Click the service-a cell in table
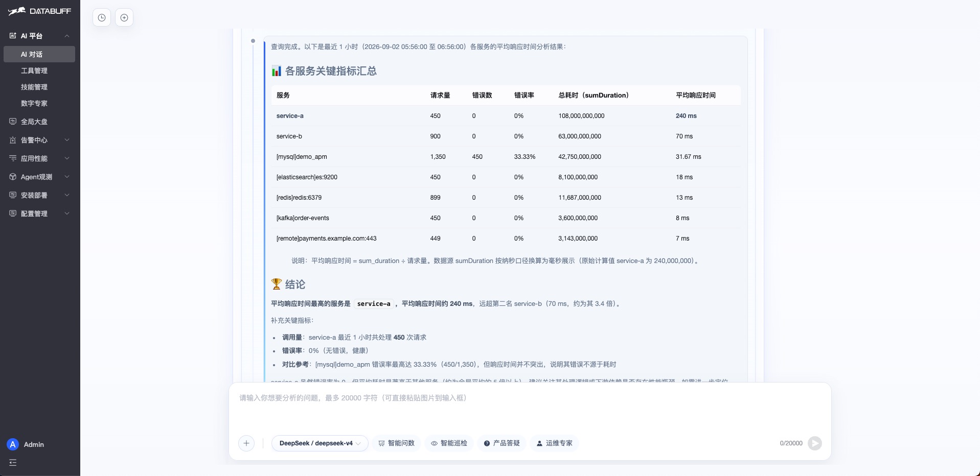This screenshot has width=980, height=476. [290, 116]
